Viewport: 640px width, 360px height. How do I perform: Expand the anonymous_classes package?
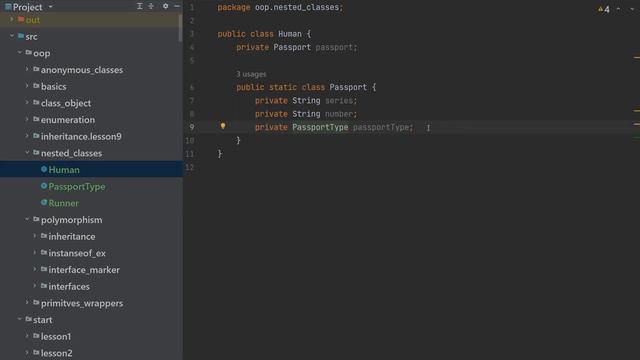click(27, 69)
